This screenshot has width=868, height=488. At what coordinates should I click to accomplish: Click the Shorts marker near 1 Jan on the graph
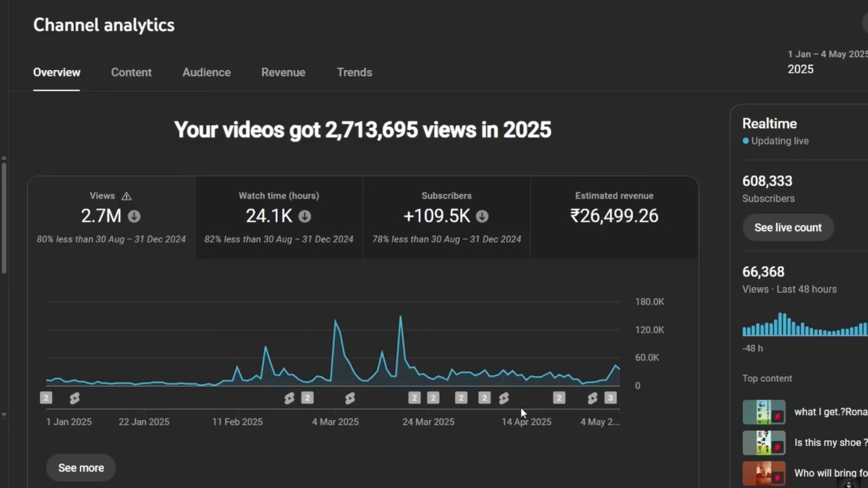pos(75,398)
